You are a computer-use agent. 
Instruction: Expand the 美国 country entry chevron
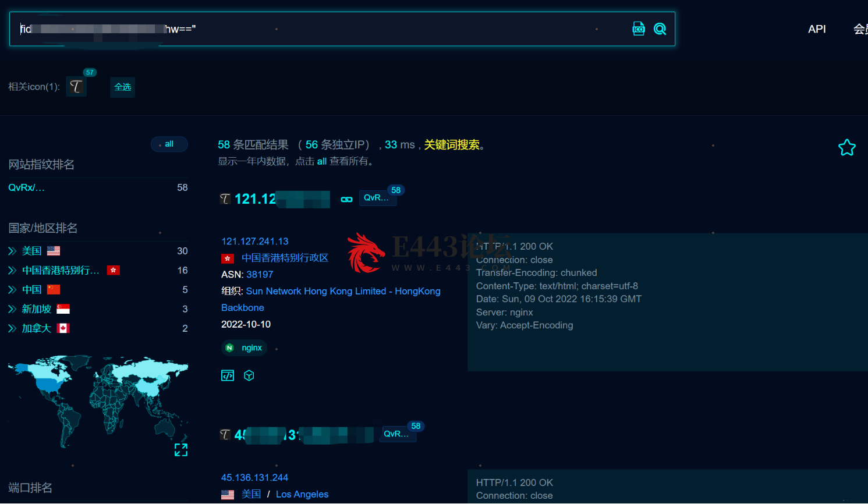point(11,250)
